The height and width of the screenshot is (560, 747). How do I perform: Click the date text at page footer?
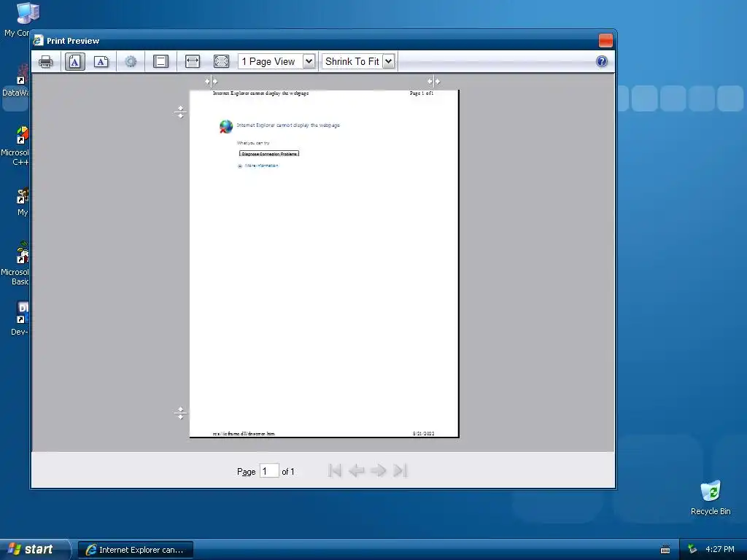[x=424, y=433]
